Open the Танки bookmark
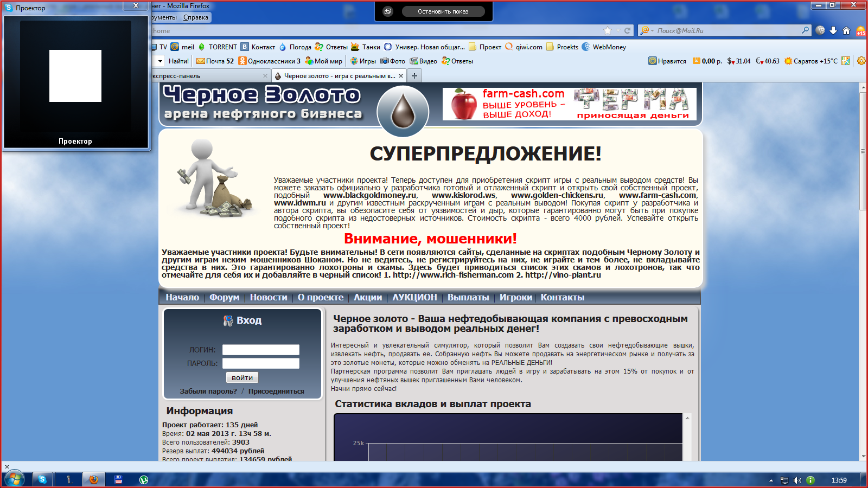The height and width of the screenshot is (488, 868). (366, 47)
